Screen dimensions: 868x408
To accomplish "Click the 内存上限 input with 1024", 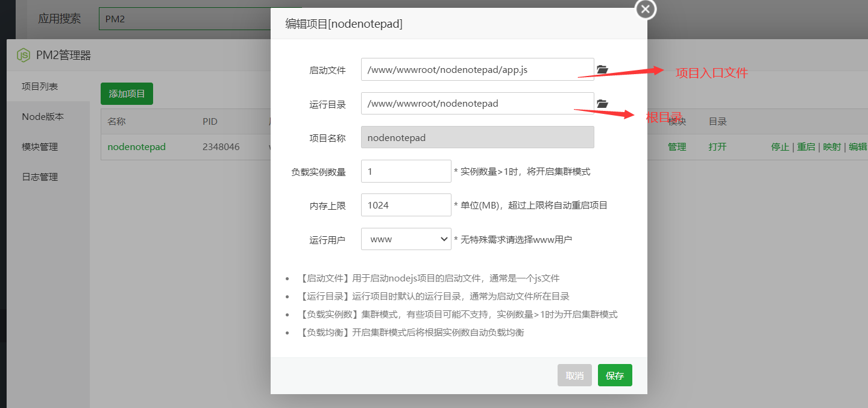I will point(406,205).
